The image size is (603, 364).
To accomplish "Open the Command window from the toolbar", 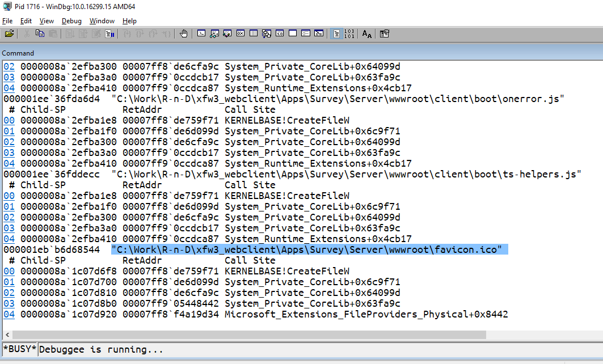I will (x=201, y=33).
